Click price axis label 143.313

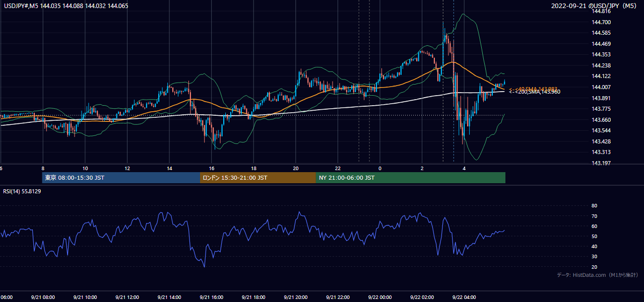pyautogui.click(x=601, y=152)
